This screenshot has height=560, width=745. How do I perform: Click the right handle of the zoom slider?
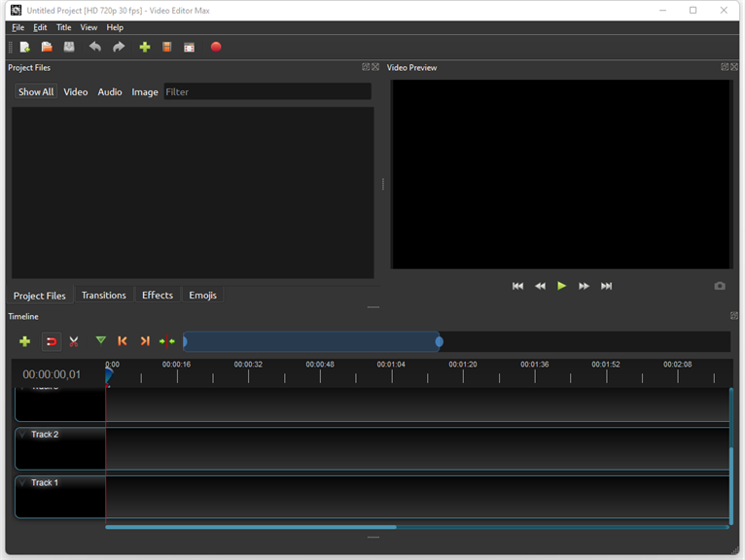[x=439, y=341]
